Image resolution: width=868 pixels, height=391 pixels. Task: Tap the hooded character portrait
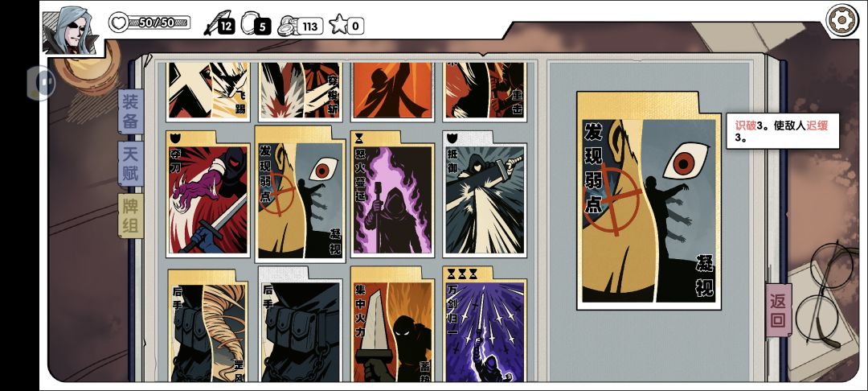70,30
